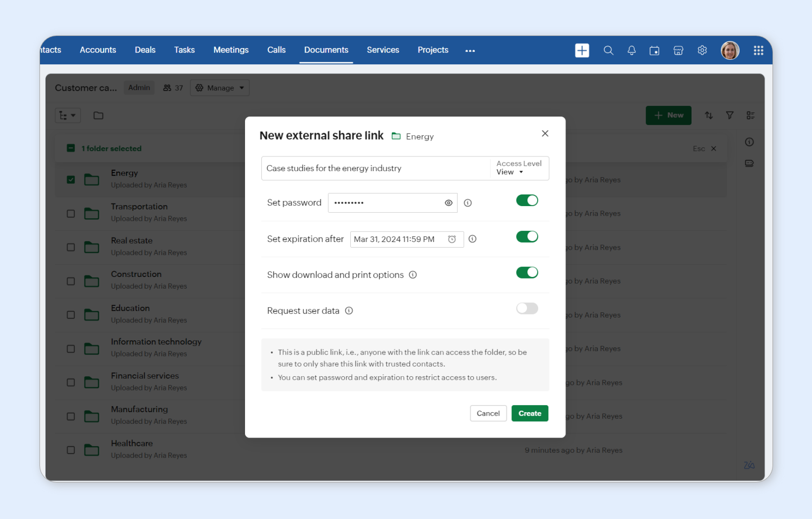Open the Manage dropdown menu

[220, 88]
